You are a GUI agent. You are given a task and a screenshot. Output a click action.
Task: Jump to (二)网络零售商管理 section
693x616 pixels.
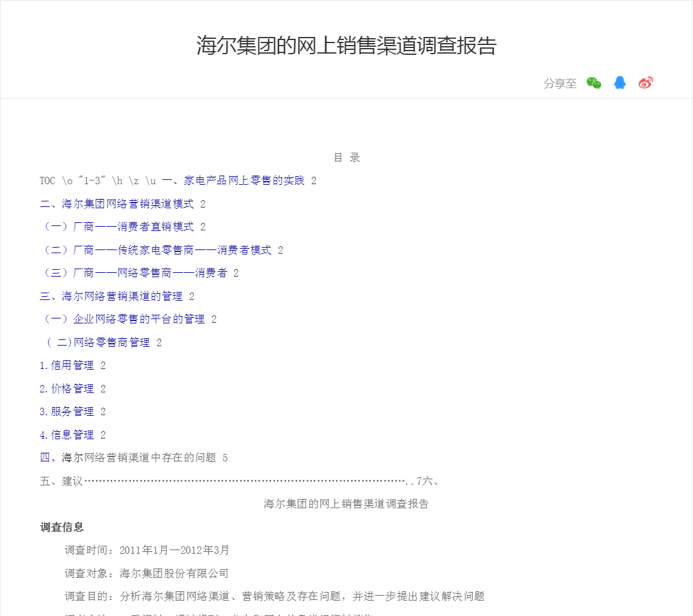[x=98, y=342]
